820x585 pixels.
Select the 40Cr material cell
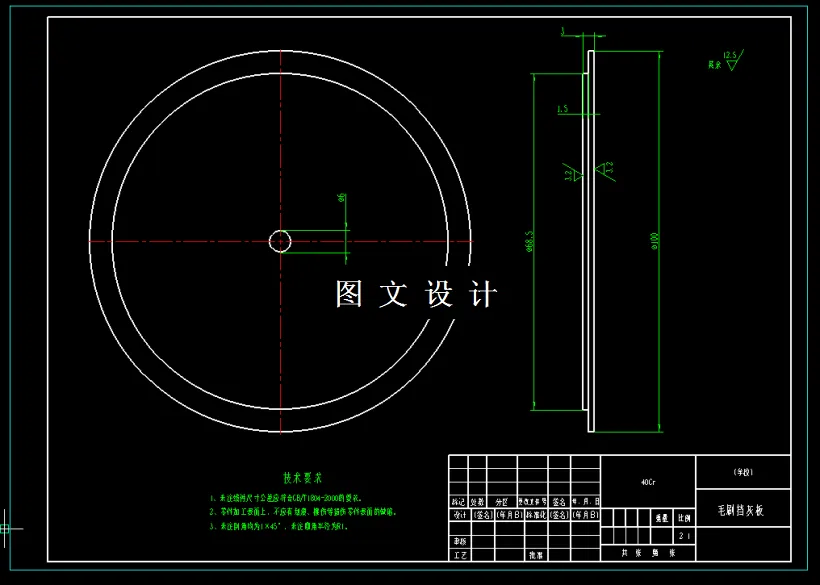[x=648, y=483]
